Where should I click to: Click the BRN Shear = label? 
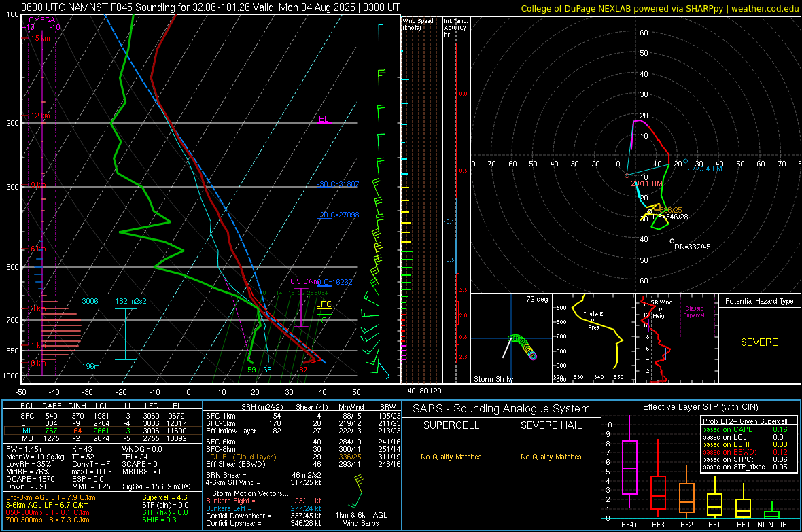click(226, 475)
